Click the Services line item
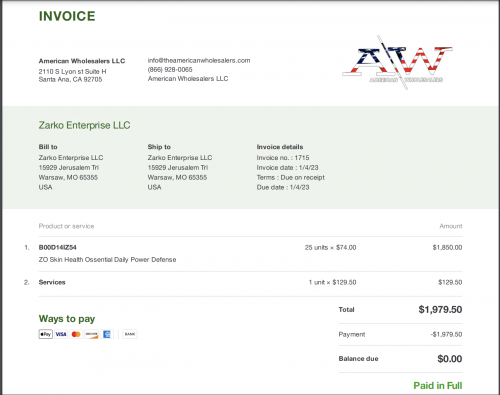The image size is (500, 395). point(52,282)
